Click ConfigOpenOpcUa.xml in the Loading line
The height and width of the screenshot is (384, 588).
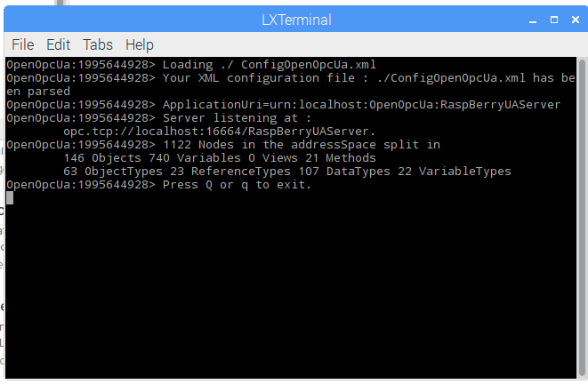click(309, 64)
